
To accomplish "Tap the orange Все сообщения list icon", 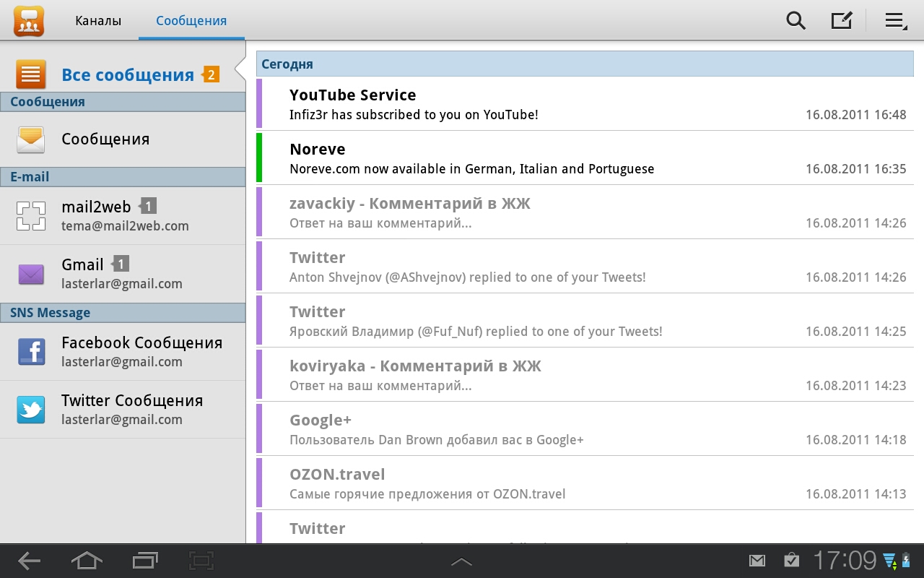I will (x=31, y=74).
